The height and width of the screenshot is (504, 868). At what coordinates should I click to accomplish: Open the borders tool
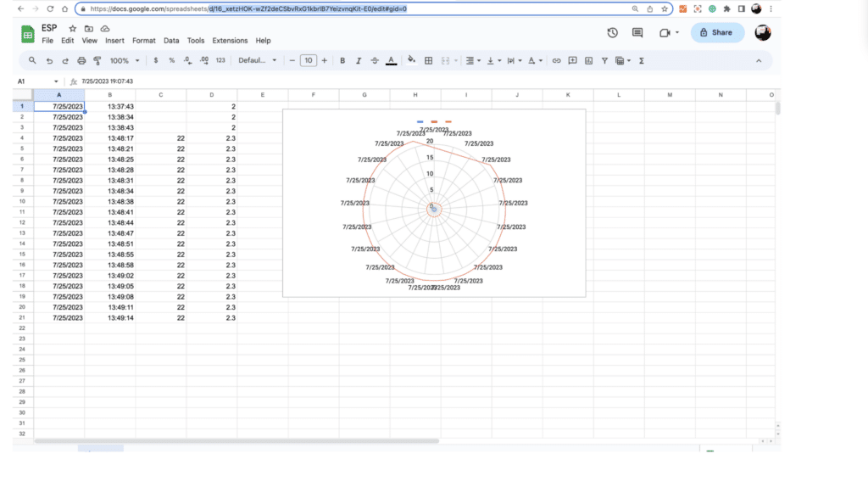pos(429,61)
